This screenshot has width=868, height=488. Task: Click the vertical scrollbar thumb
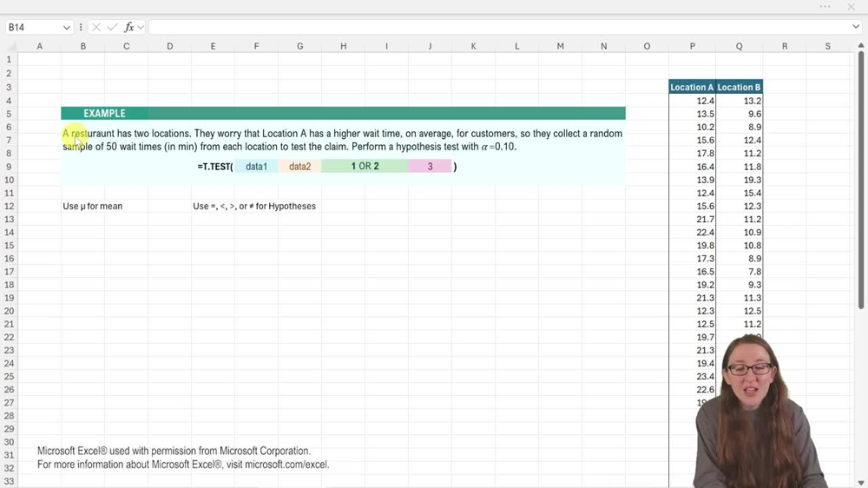[861, 180]
